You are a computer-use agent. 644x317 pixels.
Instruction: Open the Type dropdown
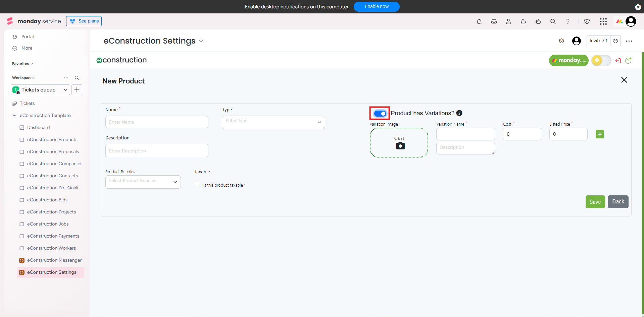pyautogui.click(x=273, y=122)
